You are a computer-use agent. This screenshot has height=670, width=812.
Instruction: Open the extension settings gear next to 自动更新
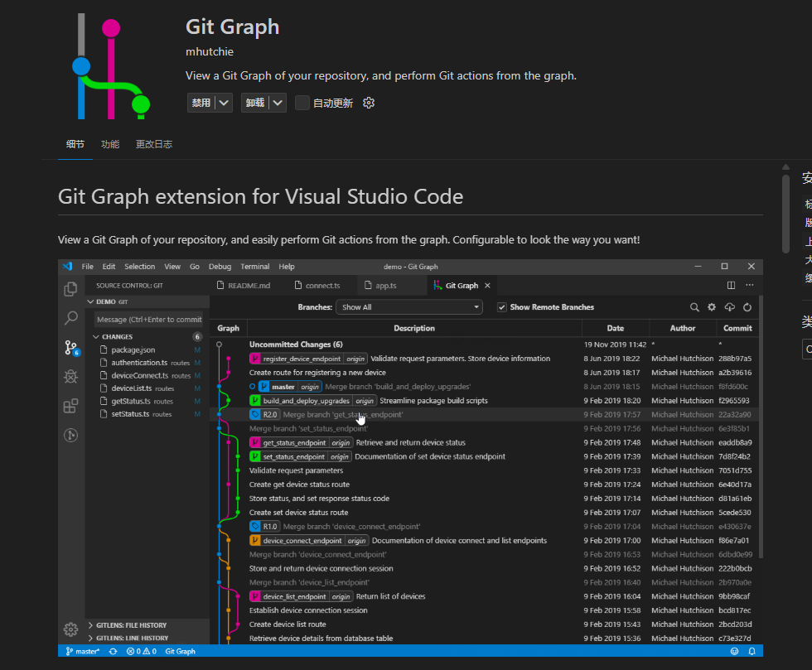tap(369, 103)
